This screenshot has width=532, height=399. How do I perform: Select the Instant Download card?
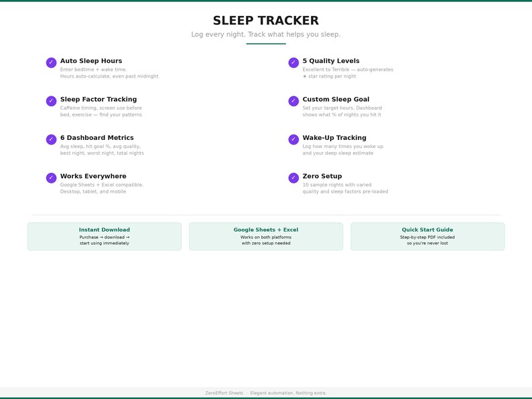click(x=105, y=236)
